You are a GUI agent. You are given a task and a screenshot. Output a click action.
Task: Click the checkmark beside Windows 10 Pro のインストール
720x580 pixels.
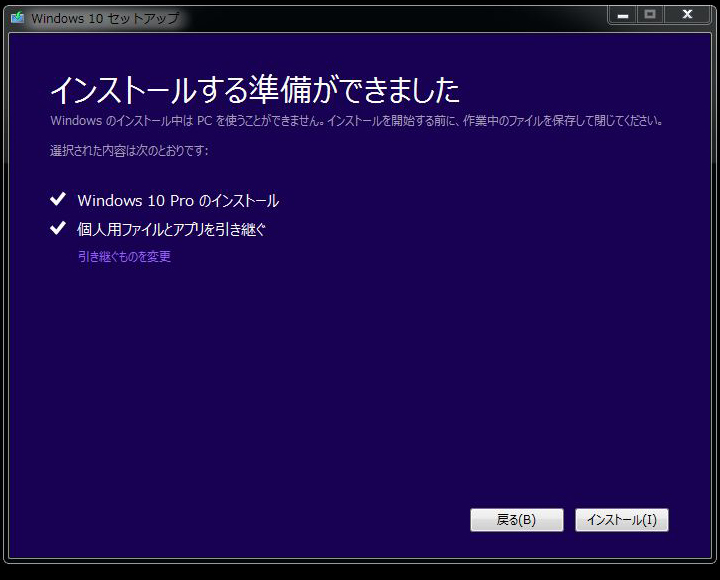(x=58, y=199)
